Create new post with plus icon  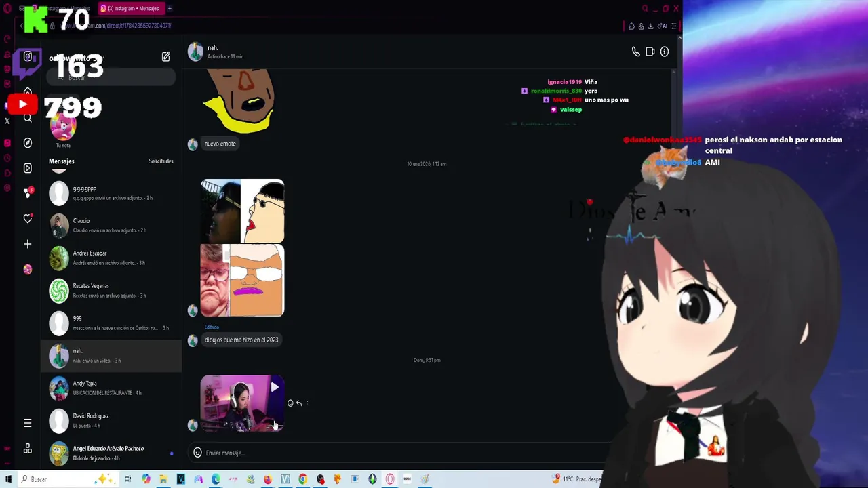(x=28, y=244)
